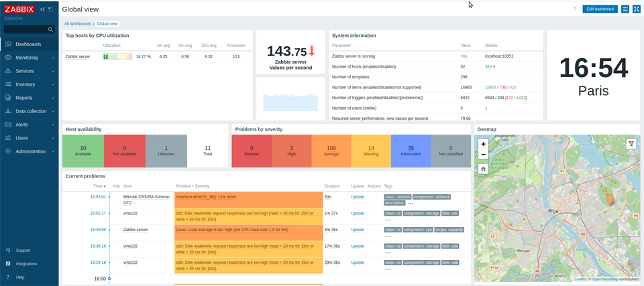Image resolution: width=644 pixels, height=286 pixels.
Task: Select Global view breadcrumb tab
Action: pyautogui.click(x=107, y=24)
